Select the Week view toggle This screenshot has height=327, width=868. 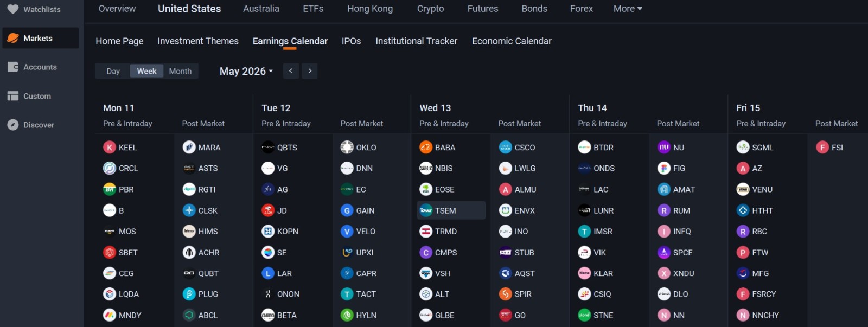click(x=146, y=71)
